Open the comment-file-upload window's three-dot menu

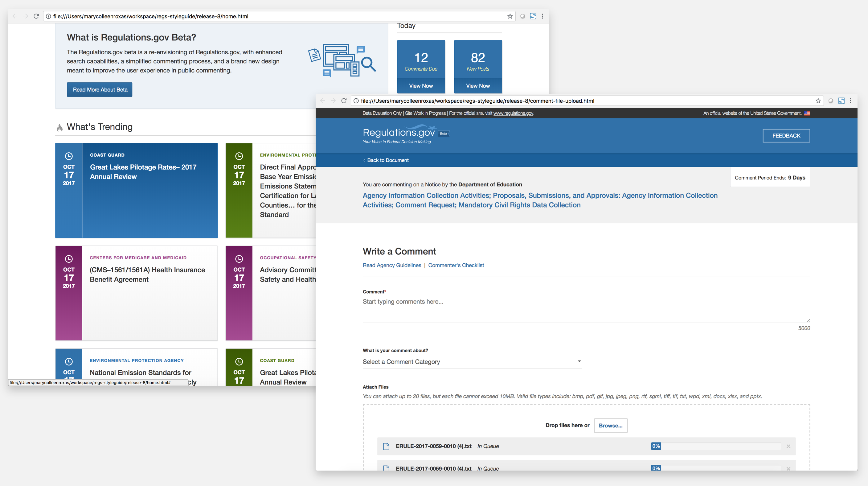850,101
